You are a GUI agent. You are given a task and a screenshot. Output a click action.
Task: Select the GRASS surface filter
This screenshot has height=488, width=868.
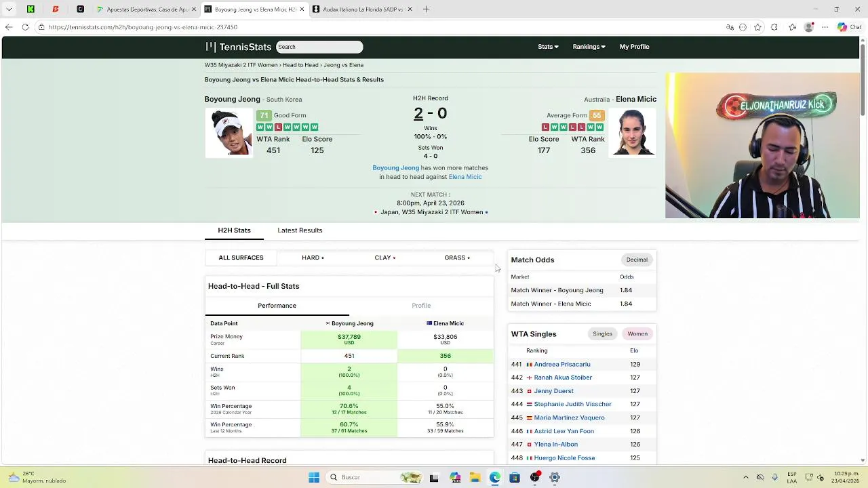(457, 258)
